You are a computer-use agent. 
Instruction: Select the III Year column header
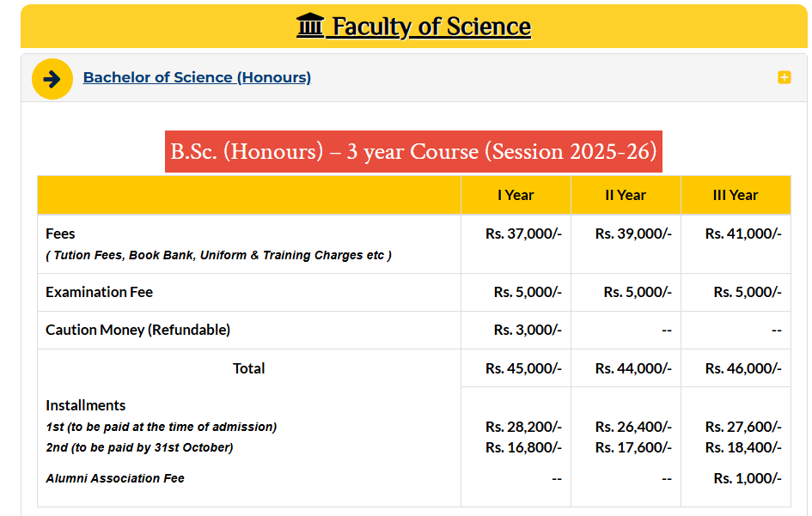point(736,195)
